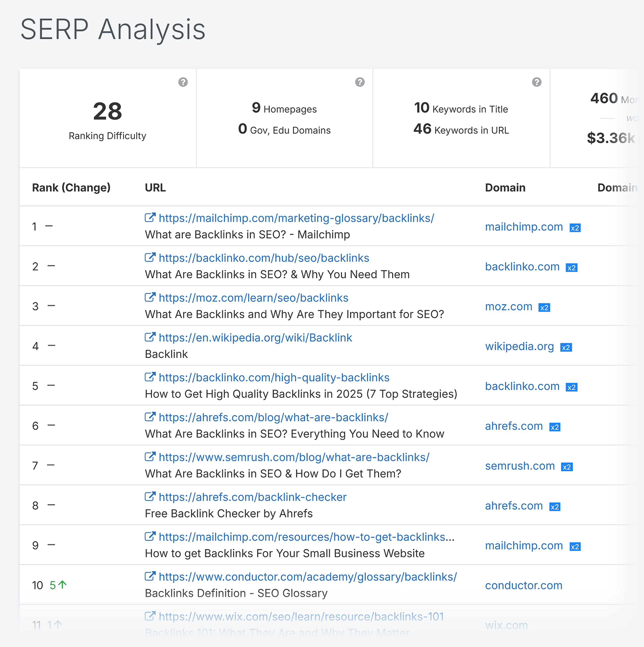Open conductor.com/academy/glossary/backlinks/ link
This screenshot has height=647, width=644.
(308, 577)
